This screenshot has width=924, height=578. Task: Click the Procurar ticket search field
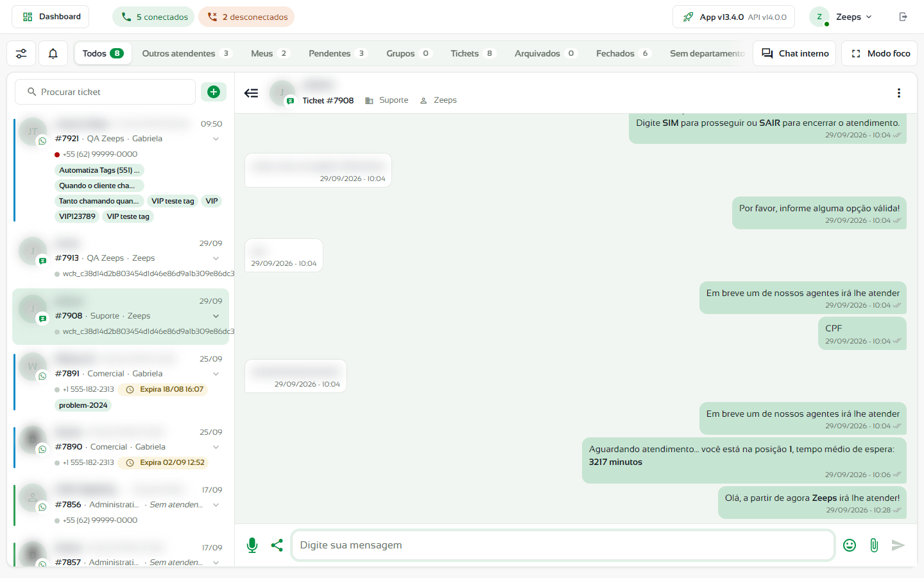tap(105, 92)
